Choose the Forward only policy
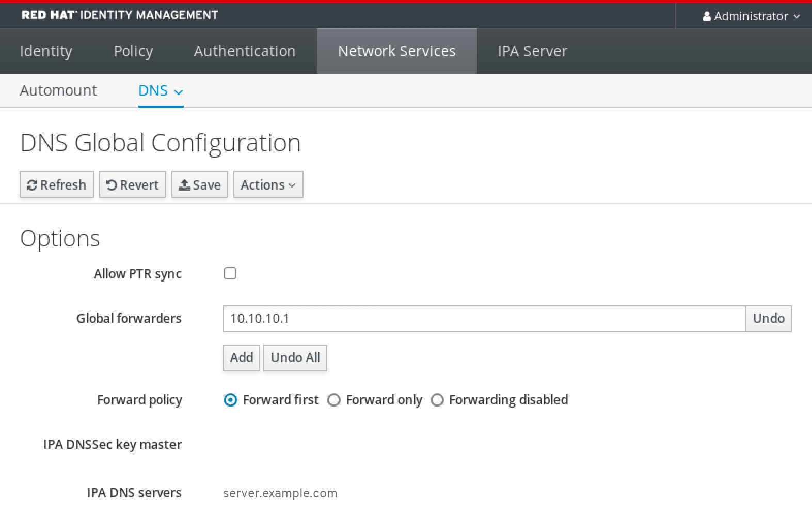The height and width of the screenshot is (515, 812). tap(334, 400)
